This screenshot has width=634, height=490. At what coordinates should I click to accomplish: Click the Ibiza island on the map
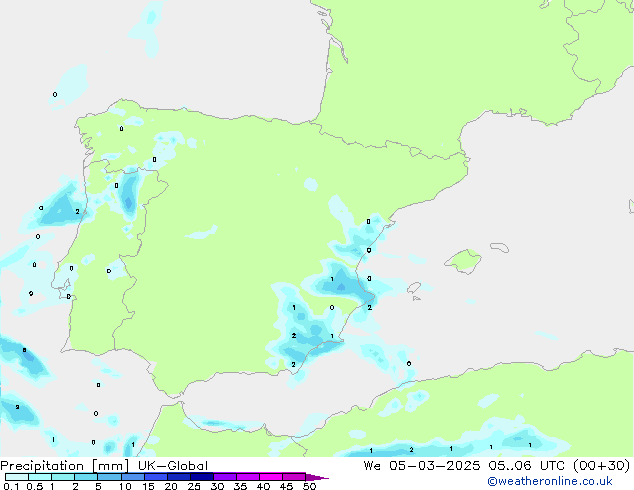(x=414, y=288)
